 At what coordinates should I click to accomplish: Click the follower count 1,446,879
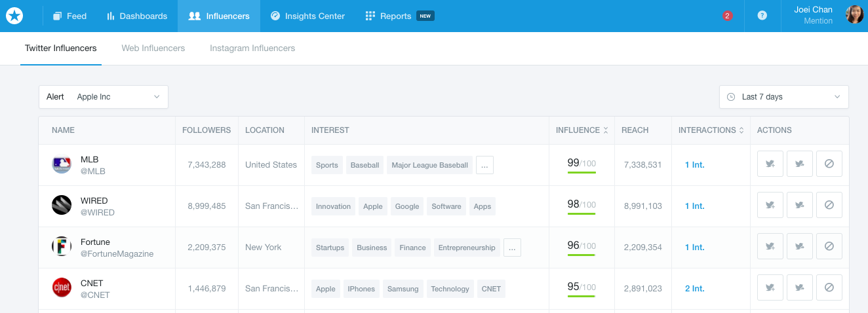[x=207, y=289]
